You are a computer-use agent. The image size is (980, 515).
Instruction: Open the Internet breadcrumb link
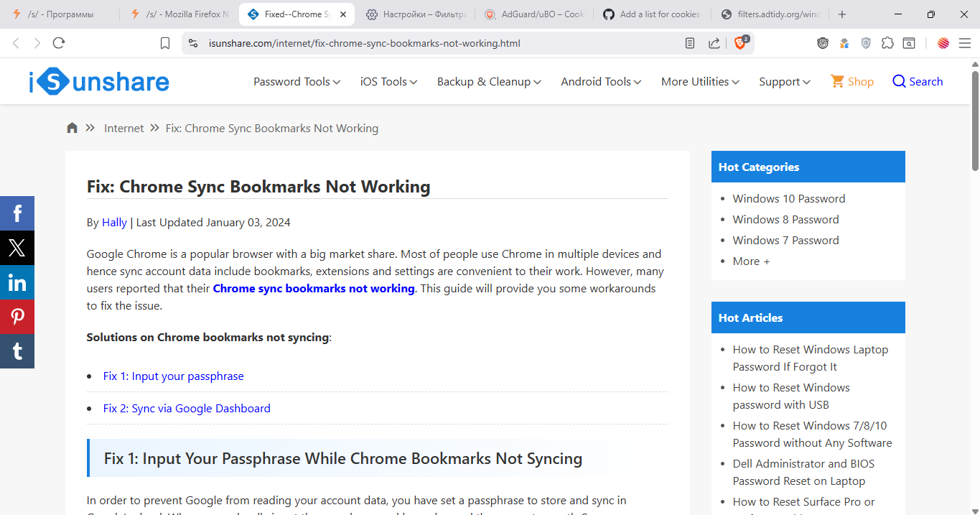click(124, 129)
